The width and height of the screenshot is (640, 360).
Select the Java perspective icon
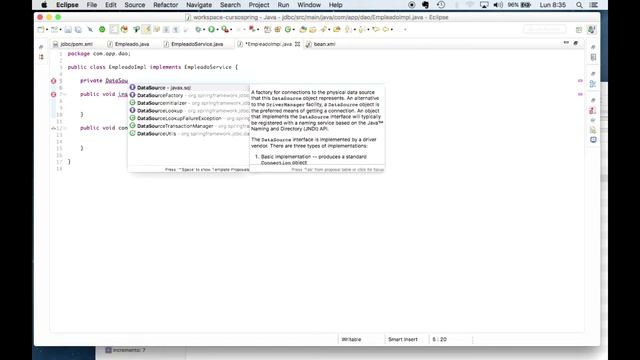pos(591,29)
